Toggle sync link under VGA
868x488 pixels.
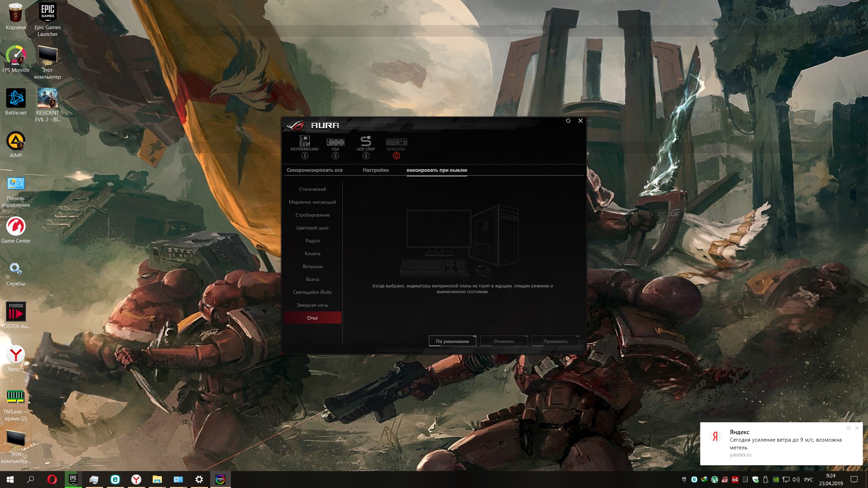point(335,156)
